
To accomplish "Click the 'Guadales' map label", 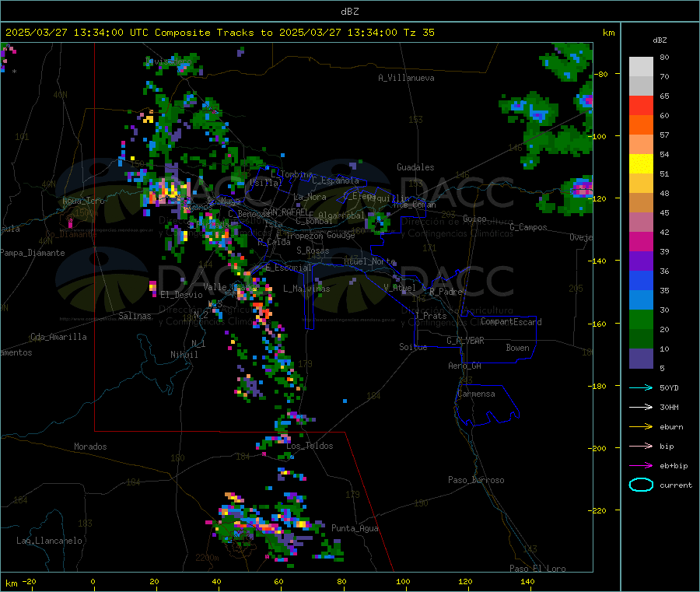I will (x=415, y=167).
